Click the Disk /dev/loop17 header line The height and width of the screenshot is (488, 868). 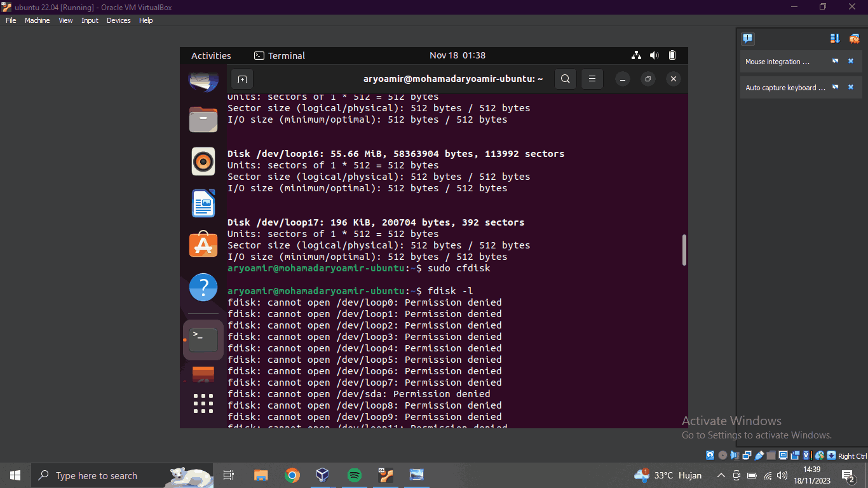376,222
